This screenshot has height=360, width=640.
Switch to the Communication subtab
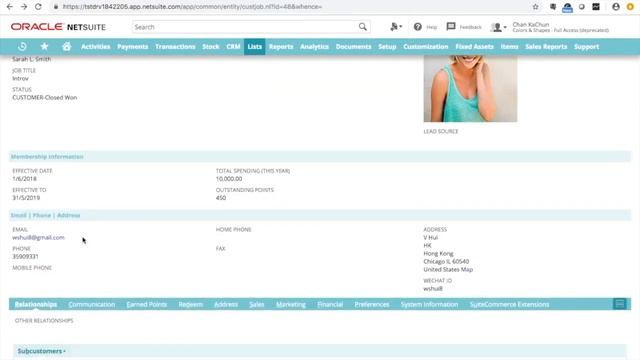point(92,304)
